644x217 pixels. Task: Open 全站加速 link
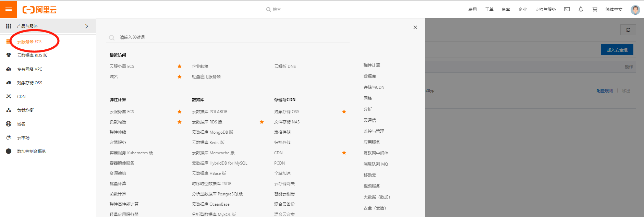click(x=282, y=173)
